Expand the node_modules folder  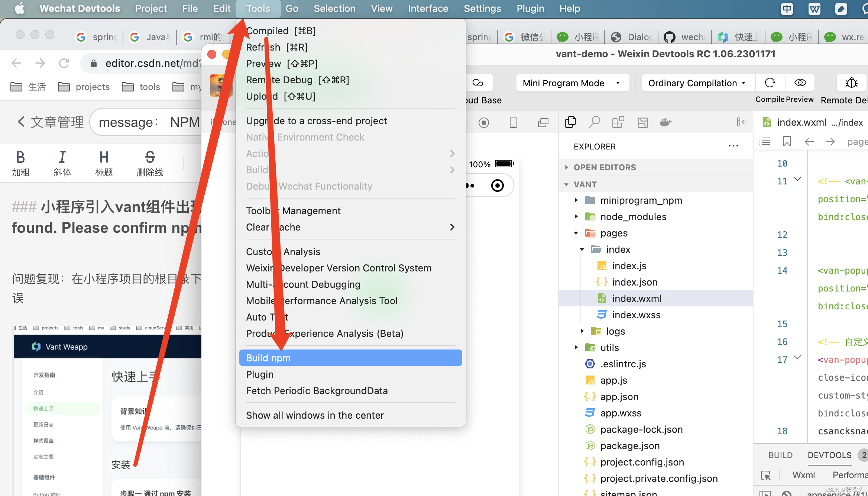pos(633,217)
